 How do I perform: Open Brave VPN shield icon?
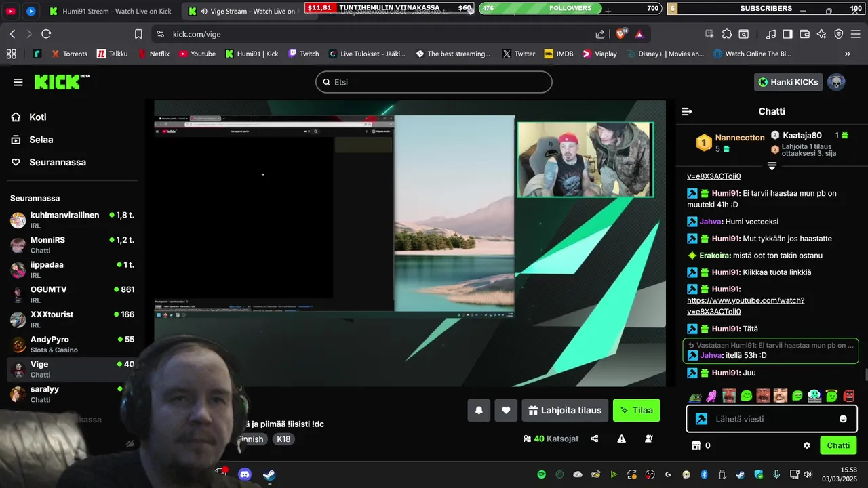click(839, 34)
